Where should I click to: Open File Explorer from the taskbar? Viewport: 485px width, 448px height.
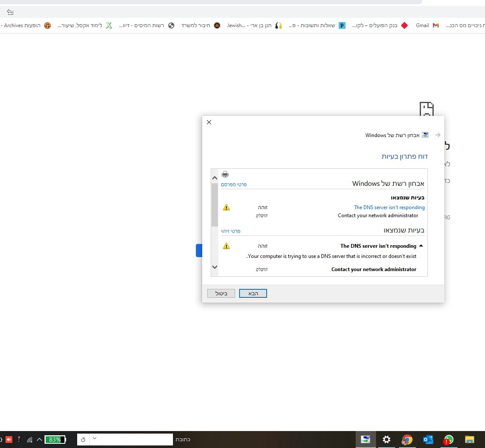[470, 440]
